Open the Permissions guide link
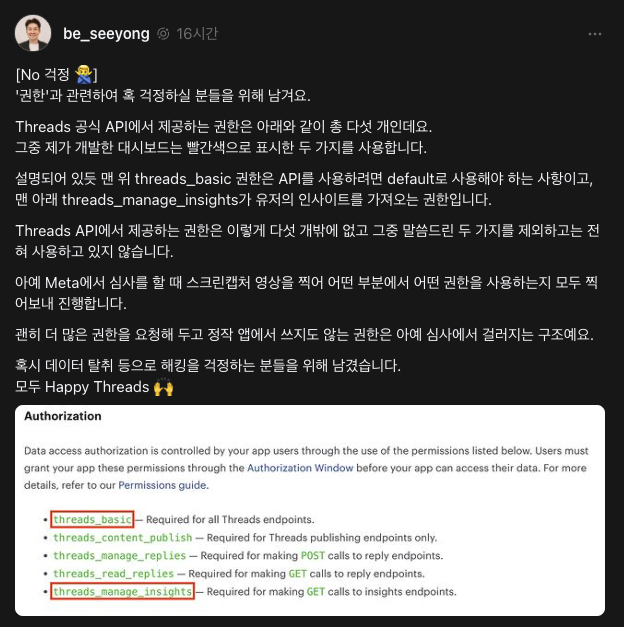The width and height of the screenshot is (624, 627). tap(163, 485)
